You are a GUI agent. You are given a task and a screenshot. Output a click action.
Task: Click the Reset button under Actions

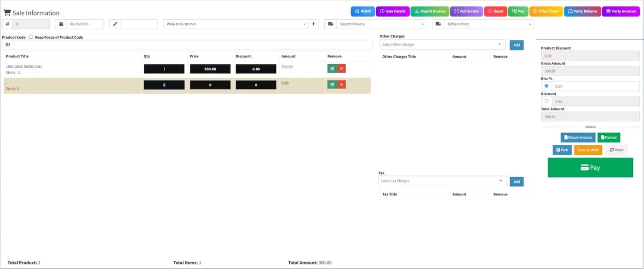pyautogui.click(x=616, y=150)
